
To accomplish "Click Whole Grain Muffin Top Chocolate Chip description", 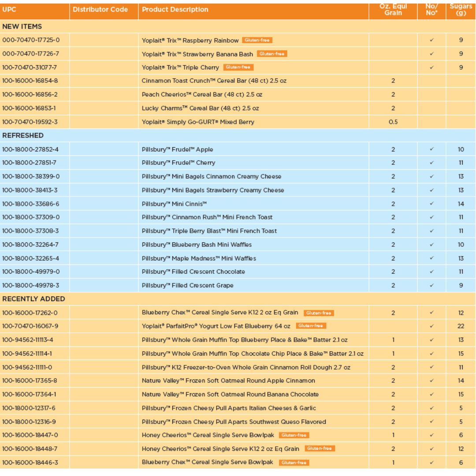I will coord(253,353).
